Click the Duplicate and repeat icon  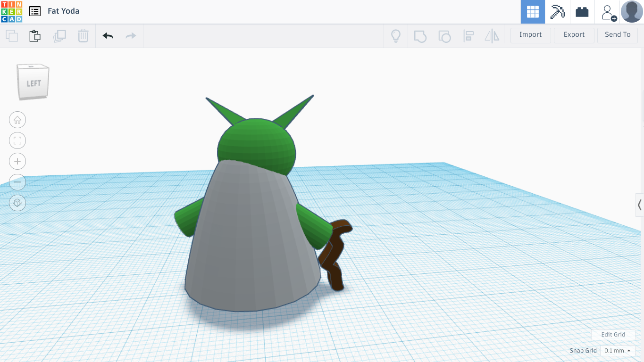59,36
